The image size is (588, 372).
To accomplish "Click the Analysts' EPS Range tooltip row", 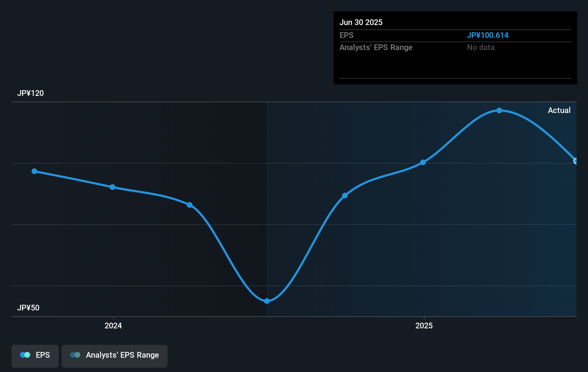I will pyautogui.click(x=394, y=47).
